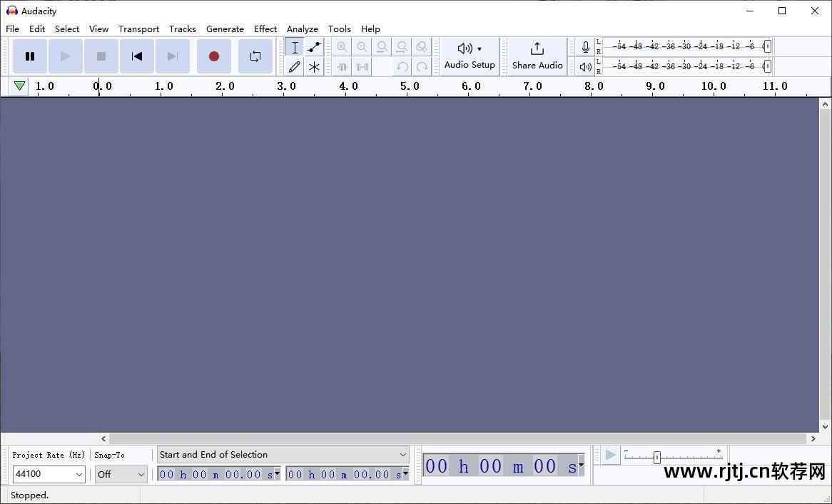Open the Audio Setup dropdown
The image size is (832, 504).
coord(470,56)
